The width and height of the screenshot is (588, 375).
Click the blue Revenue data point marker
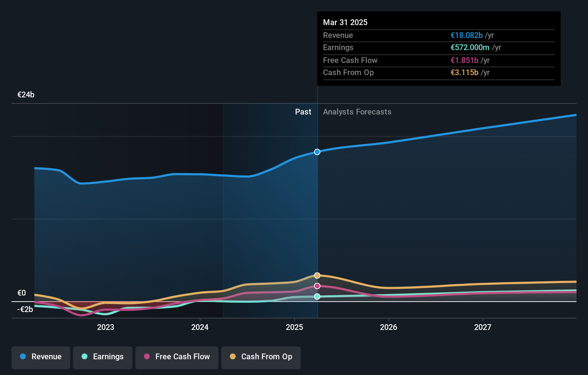pyautogui.click(x=317, y=152)
